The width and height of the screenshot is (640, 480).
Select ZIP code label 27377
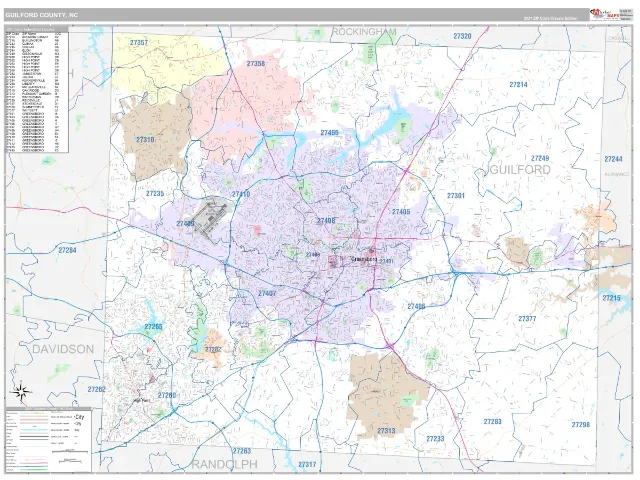click(527, 319)
